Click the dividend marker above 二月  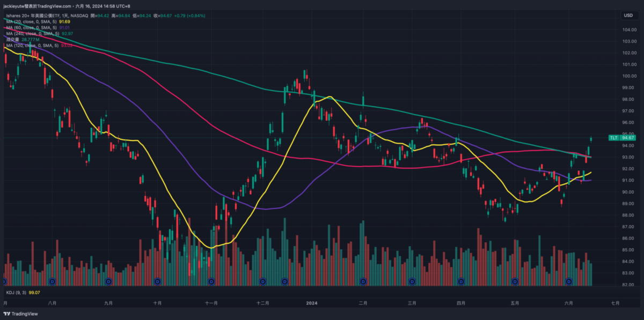point(363,281)
